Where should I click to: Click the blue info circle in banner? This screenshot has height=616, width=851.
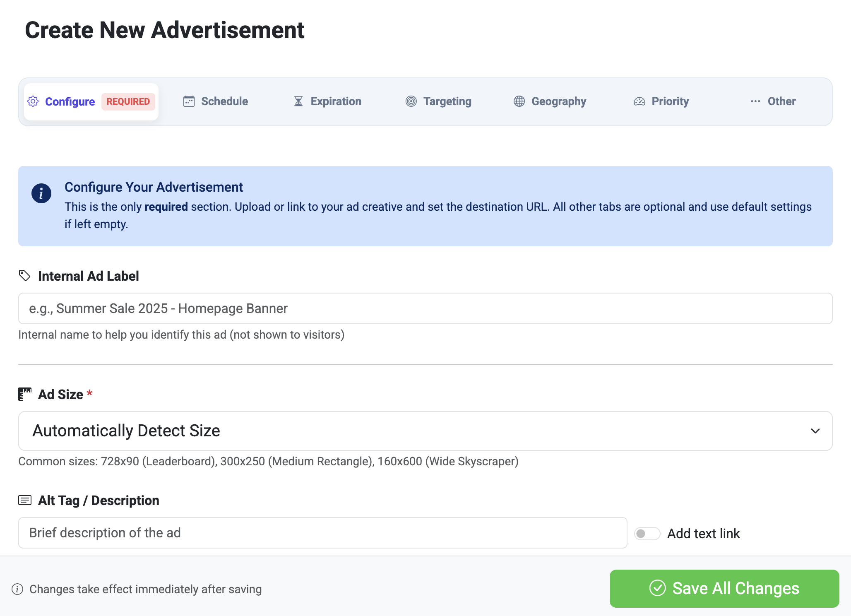point(41,193)
